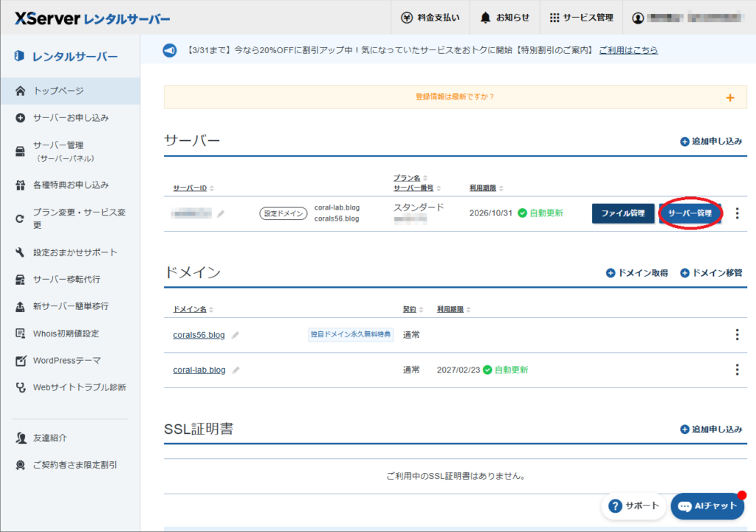The image size is (756, 532).
Task: Open the three-dot menu on the server row
Action: pos(737,213)
